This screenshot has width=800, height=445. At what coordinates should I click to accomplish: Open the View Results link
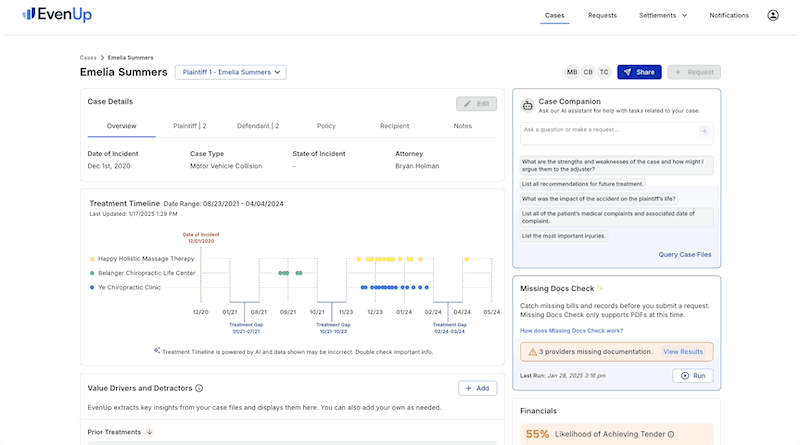683,352
